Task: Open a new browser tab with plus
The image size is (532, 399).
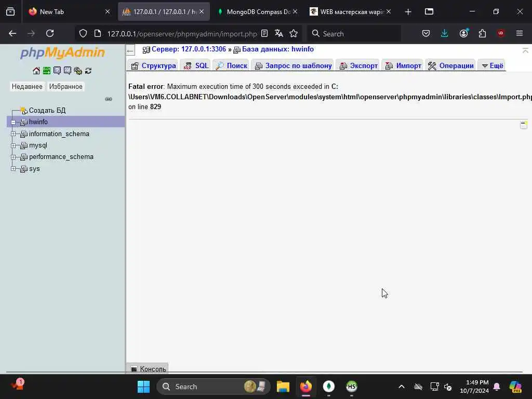Action: tap(408, 12)
